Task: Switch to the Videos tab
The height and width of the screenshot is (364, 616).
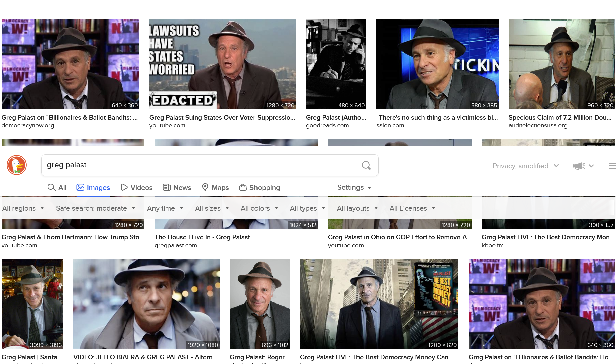Action: tap(136, 187)
